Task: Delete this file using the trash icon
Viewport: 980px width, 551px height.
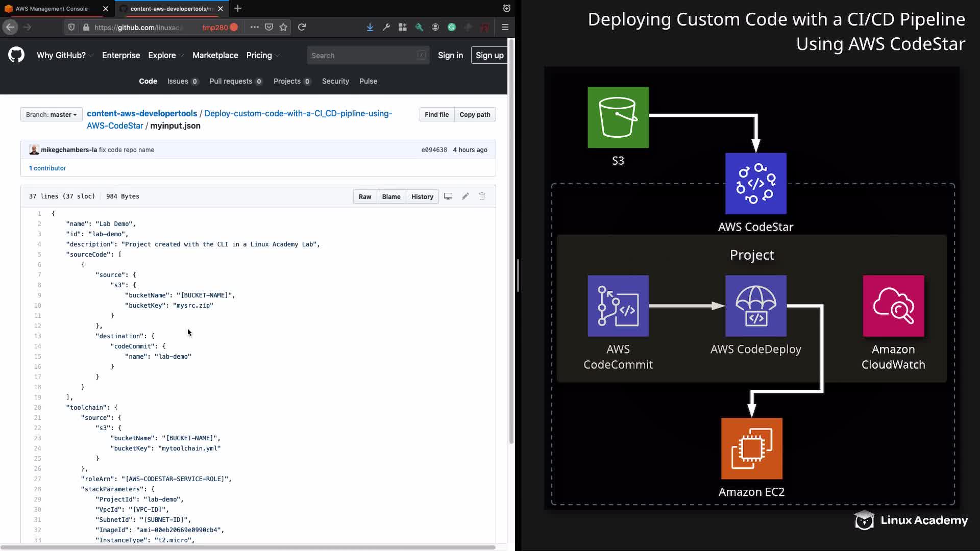Action: [x=482, y=196]
